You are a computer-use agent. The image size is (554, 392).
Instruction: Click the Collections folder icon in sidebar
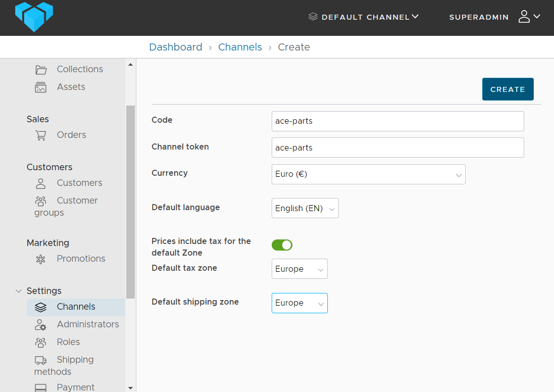click(41, 70)
